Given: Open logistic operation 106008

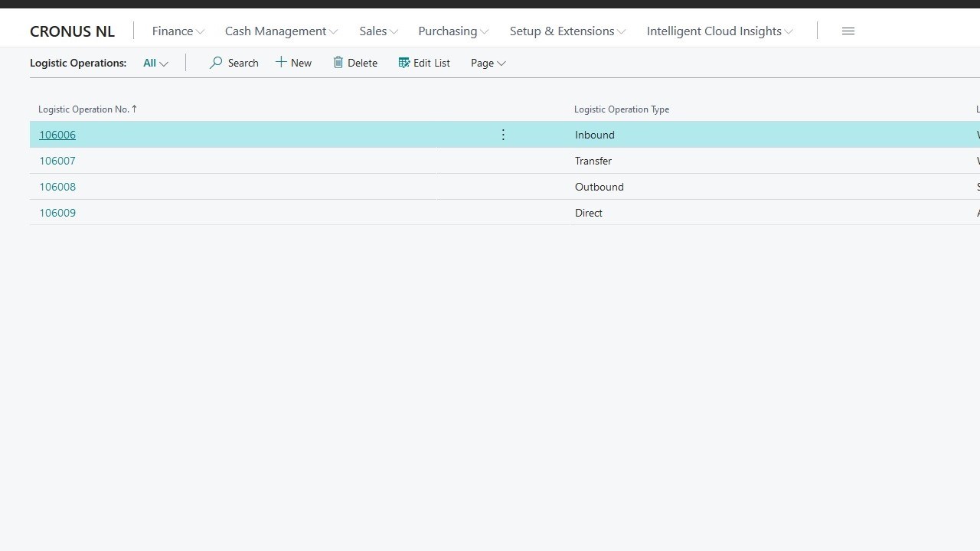Looking at the screenshot, I should coord(57,187).
